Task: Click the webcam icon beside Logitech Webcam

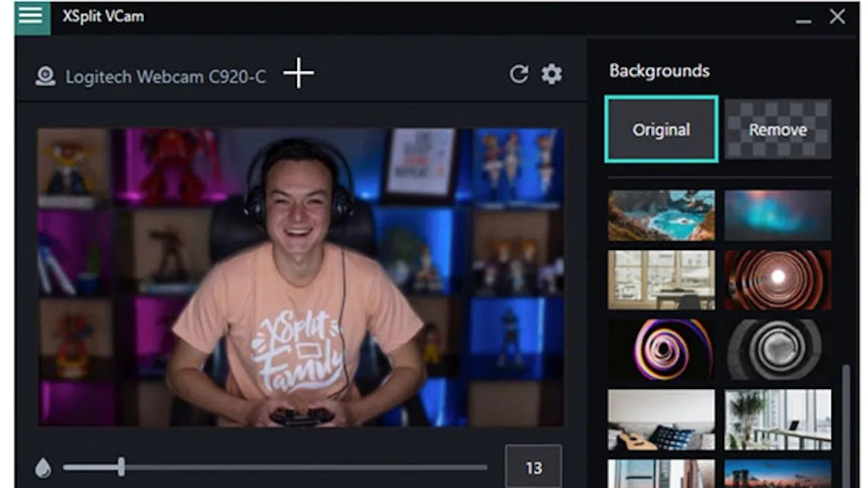Action: (46, 77)
